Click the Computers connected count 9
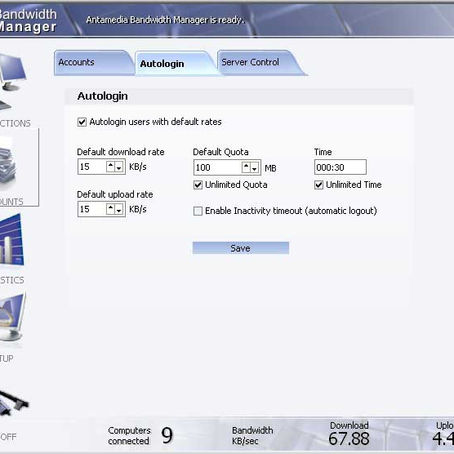Image resolution: width=454 pixels, height=454 pixels. (167, 435)
